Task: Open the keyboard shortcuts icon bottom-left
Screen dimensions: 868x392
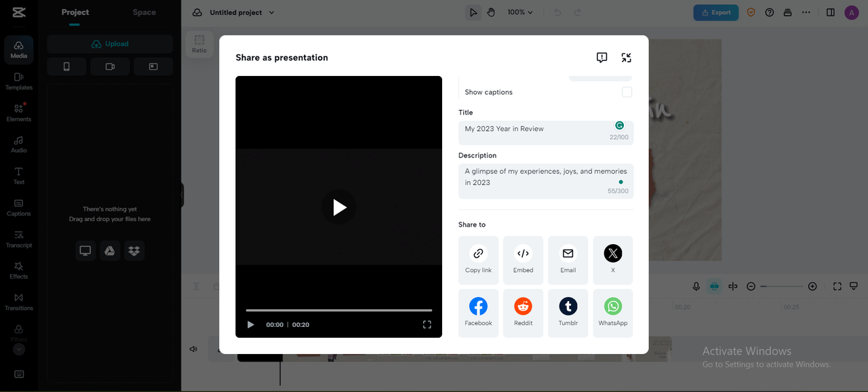Action: coord(19,374)
